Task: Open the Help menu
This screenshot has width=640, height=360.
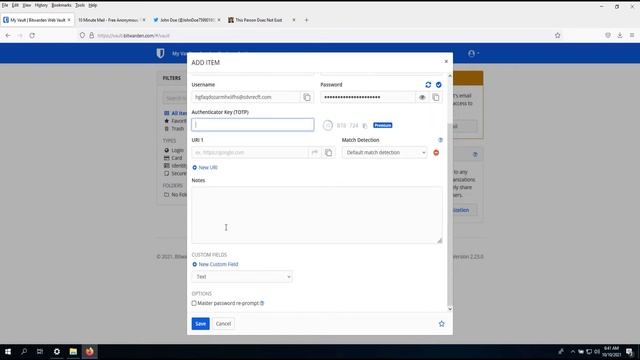Action: click(93, 5)
